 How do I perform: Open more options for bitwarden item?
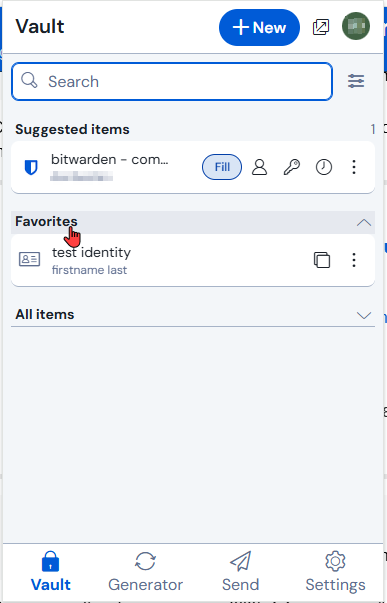coord(354,167)
